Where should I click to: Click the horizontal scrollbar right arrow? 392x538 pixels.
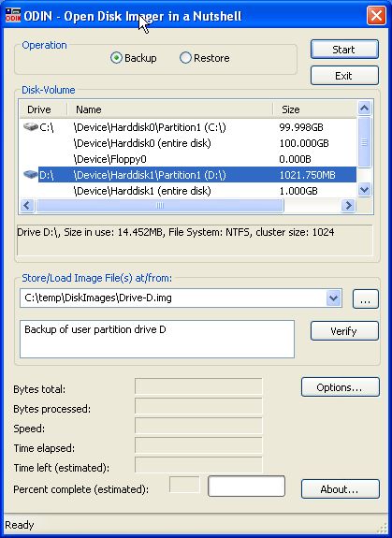[x=348, y=206]
